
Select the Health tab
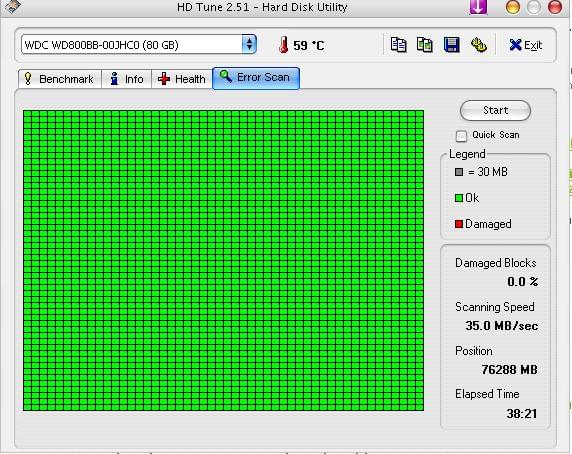point(182,79)
